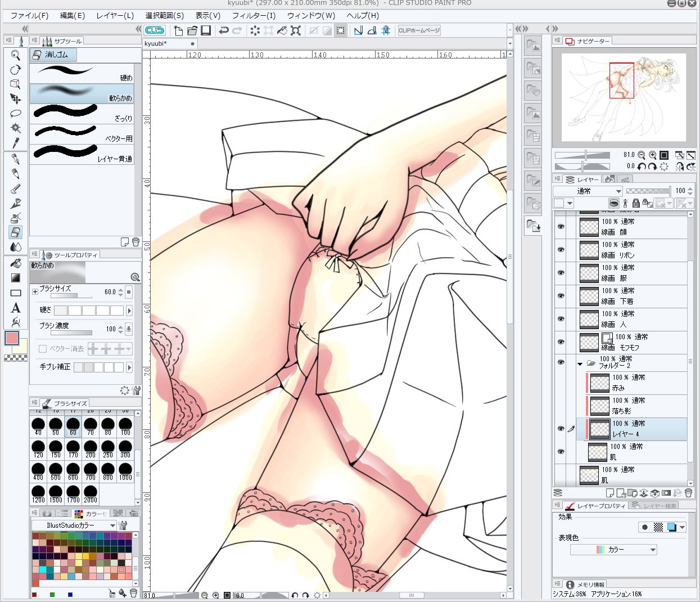The image size is (700, 602).
Task: Open the 硬さ setting arrow
Action: 129,311
